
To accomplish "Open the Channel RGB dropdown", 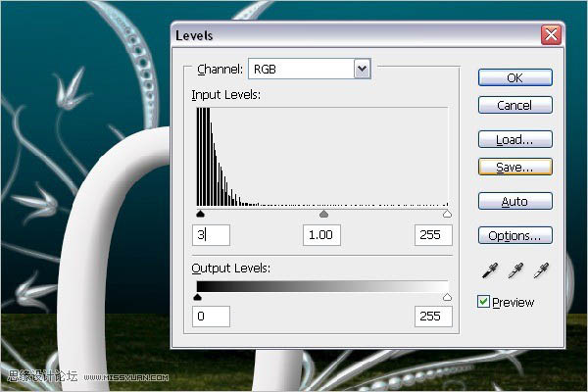I will pyautogui.click(x=362, y=69).
